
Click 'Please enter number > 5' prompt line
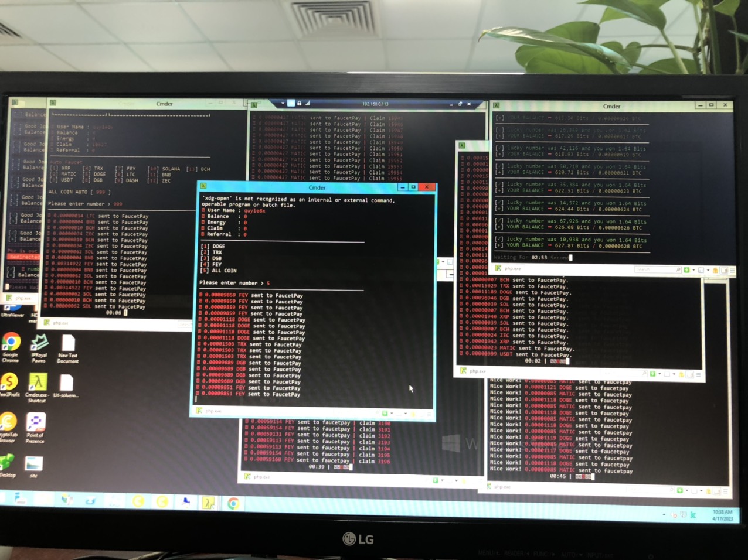(x=234, y=283)
